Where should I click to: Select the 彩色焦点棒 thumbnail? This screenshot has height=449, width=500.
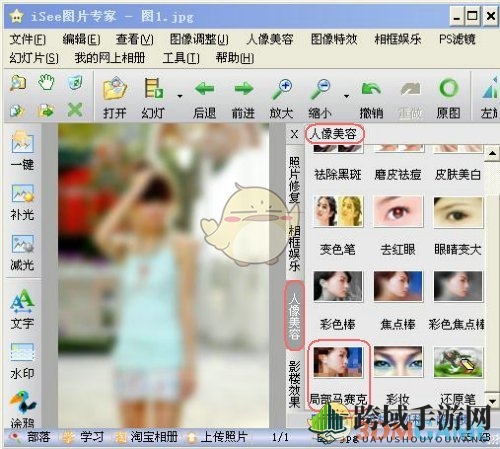pyautogui.click(x=458, y=286)
